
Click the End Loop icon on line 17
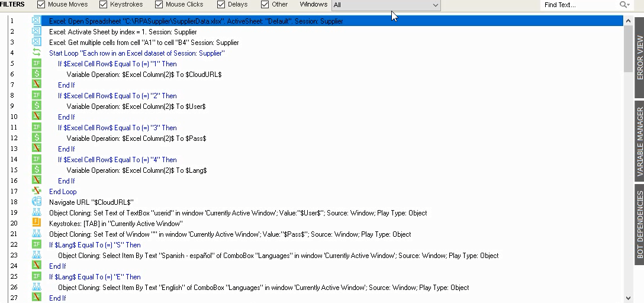[x=36, y=191]
